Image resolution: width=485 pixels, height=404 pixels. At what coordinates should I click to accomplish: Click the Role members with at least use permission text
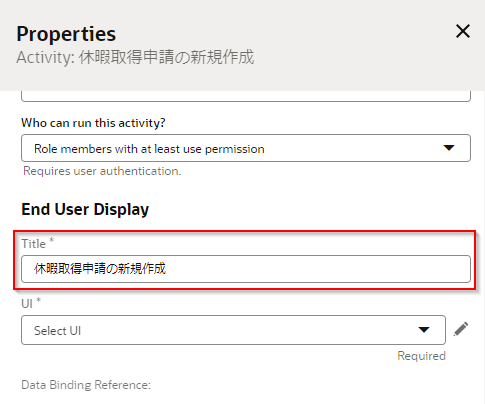point(149,149)
